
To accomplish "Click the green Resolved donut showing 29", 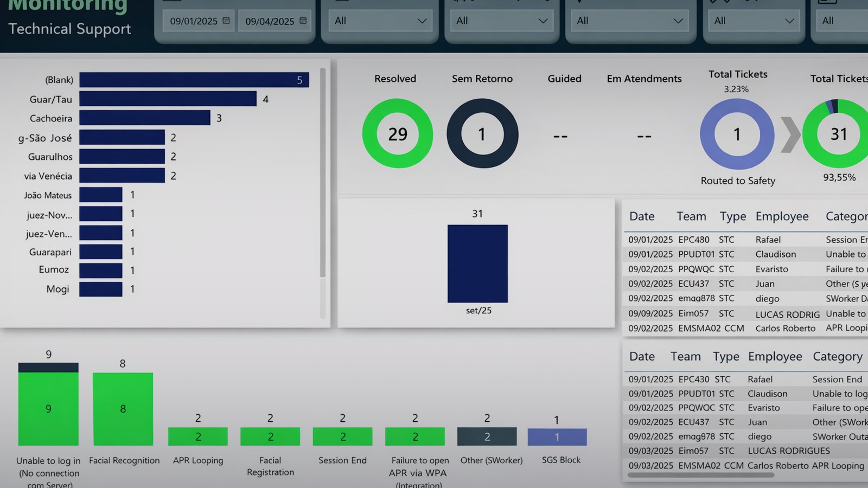I will [398, 133].
